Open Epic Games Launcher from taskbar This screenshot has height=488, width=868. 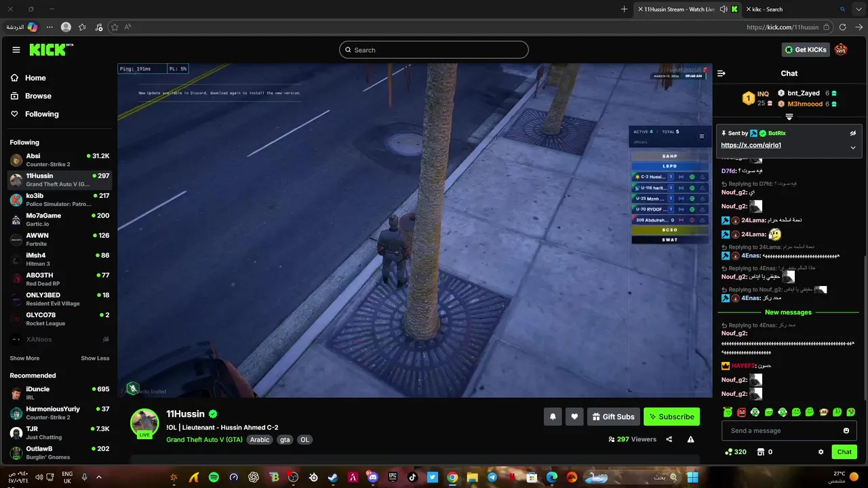[393, 477]
